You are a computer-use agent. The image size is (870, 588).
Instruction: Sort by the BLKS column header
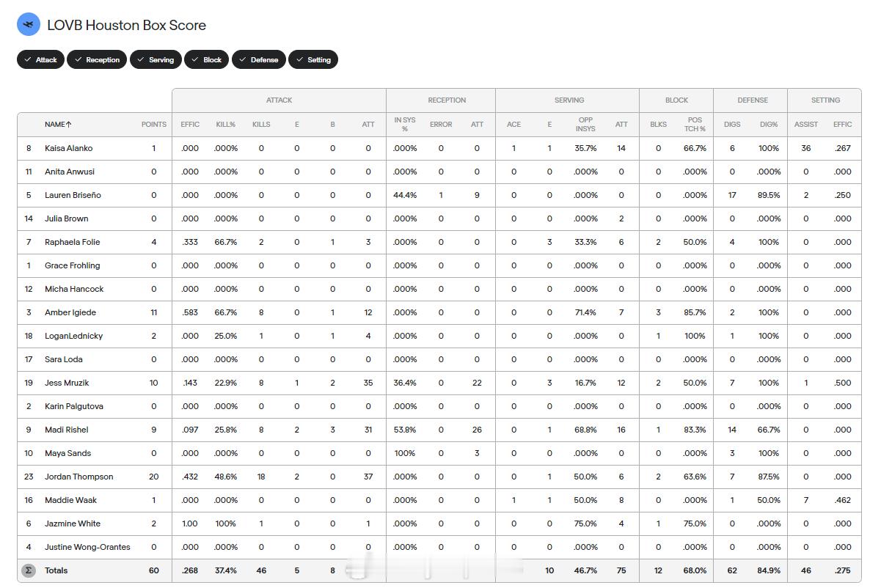[659, 124]
